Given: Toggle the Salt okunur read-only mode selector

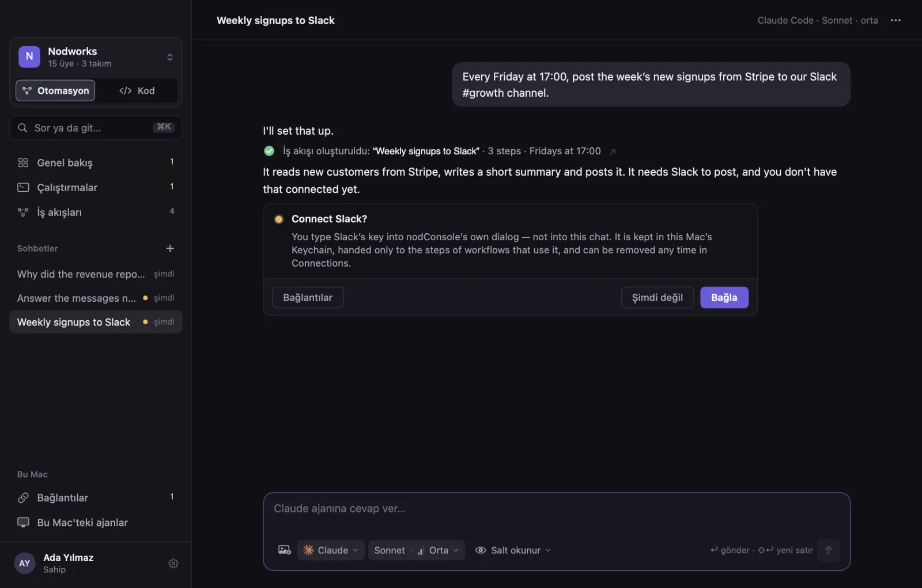Looking at the screenshot, I should pos(513,550).
